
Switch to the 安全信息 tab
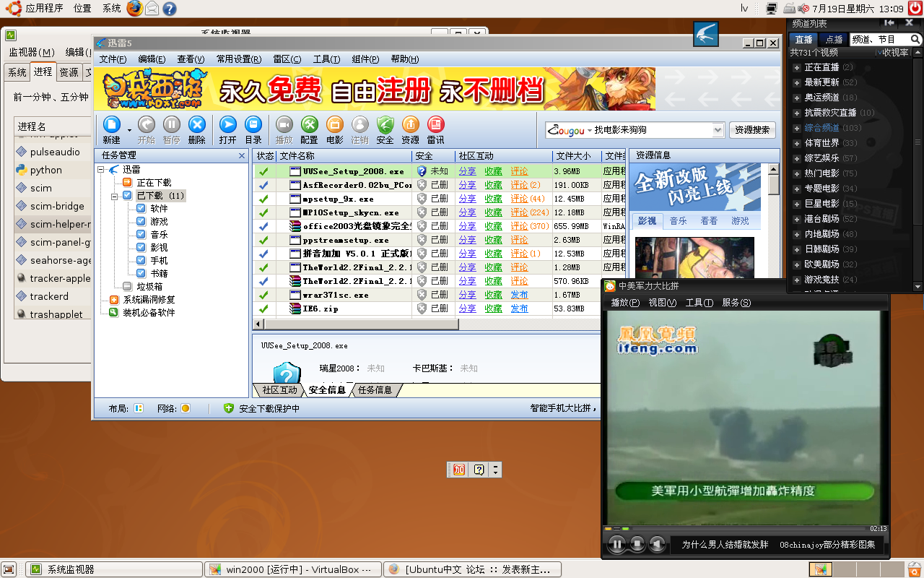tap(327, 390)
